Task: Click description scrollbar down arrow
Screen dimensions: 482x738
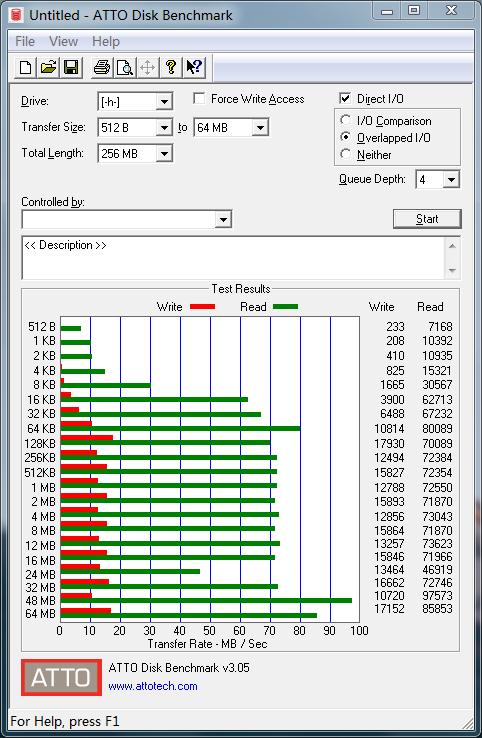Action: pyautogui.click(x=452, y=270)
